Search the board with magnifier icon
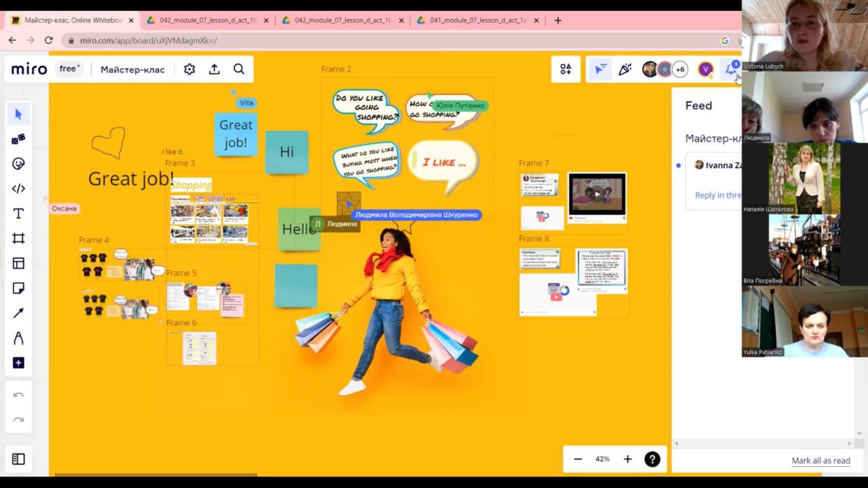The image size is (868, 488). click(x=239, y=69)
